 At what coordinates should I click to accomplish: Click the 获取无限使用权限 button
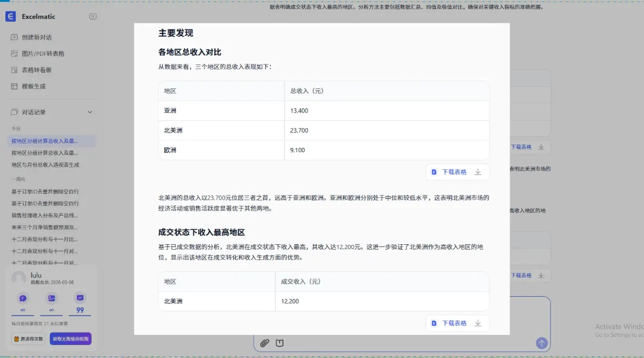click(x=70, y=339)
